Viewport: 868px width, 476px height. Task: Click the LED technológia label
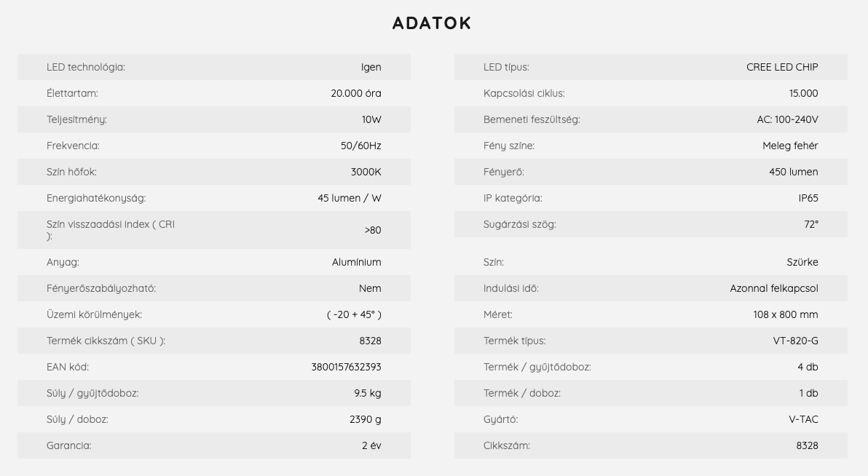(86, 67)
